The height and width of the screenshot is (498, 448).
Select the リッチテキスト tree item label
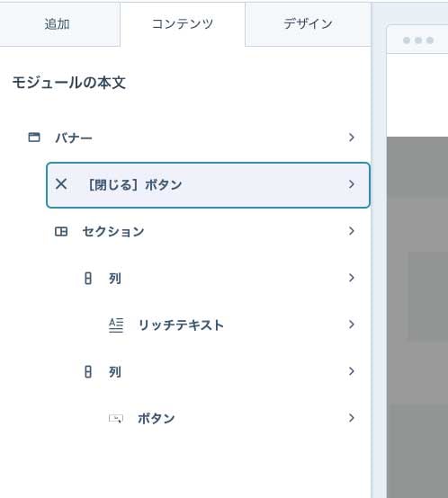pyautogui.click(x=181, y=325)
